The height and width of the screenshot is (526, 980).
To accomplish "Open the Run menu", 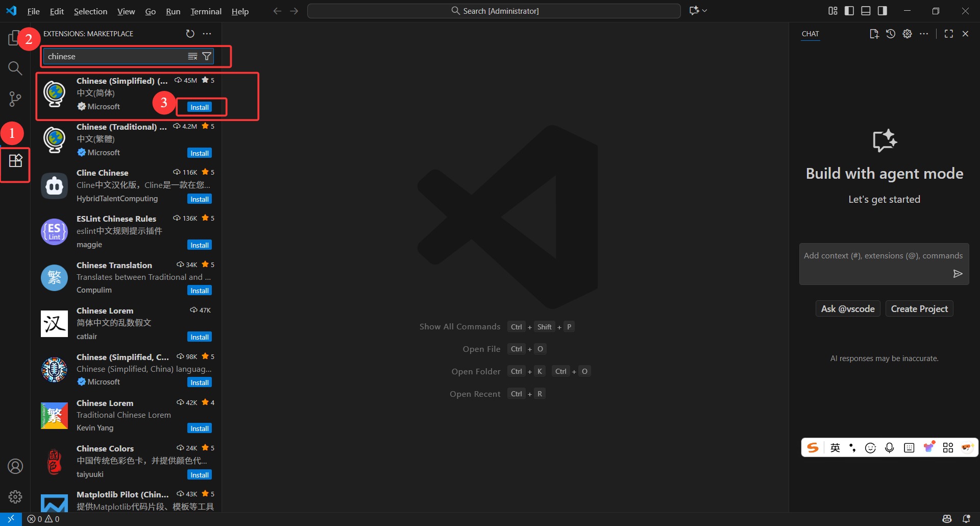I will click(x=173, y=11).
